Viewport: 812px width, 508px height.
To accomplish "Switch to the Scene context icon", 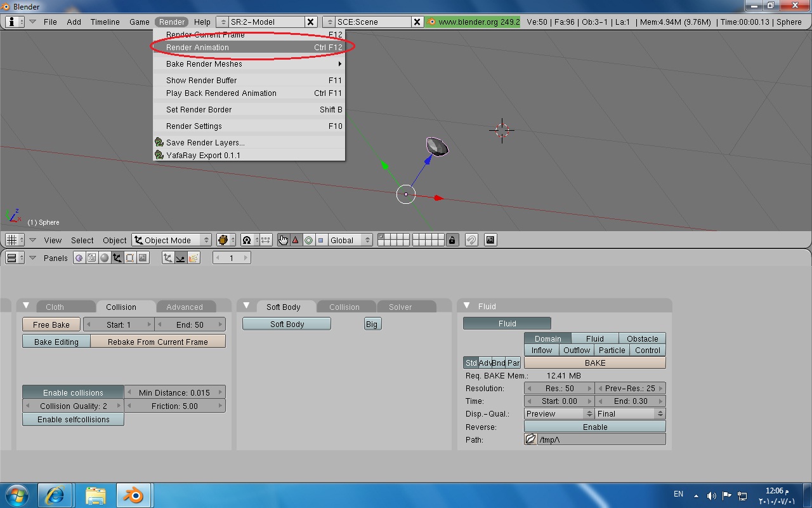I will click(x=143, y=258).
